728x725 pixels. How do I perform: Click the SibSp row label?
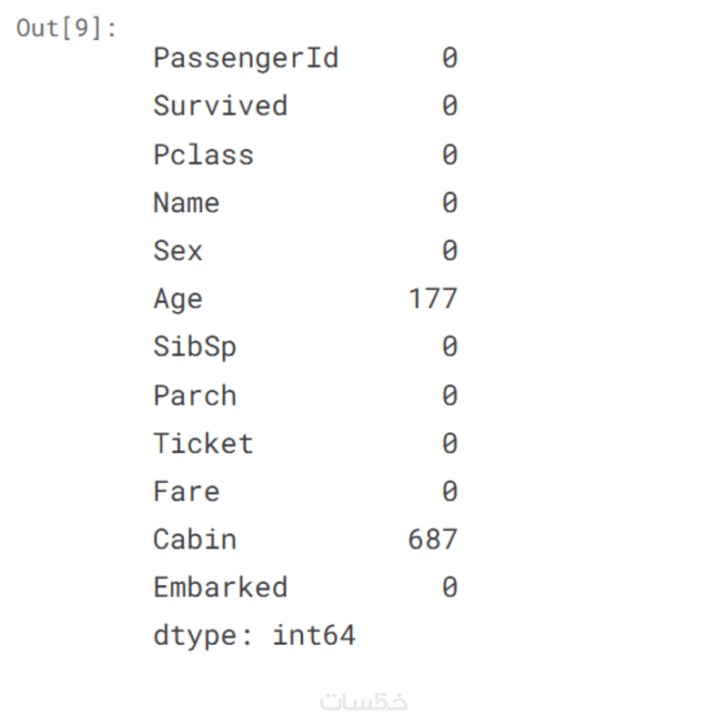click(x=194, y=347)
